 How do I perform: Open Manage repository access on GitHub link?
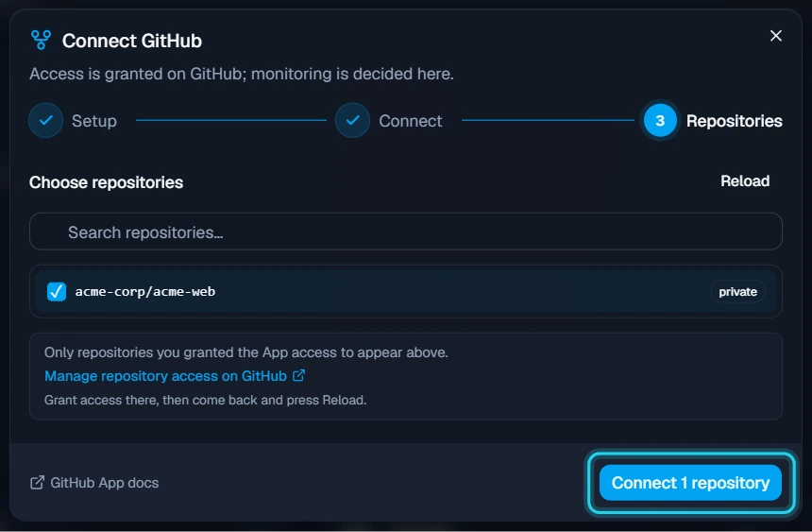tap(175, 376)
